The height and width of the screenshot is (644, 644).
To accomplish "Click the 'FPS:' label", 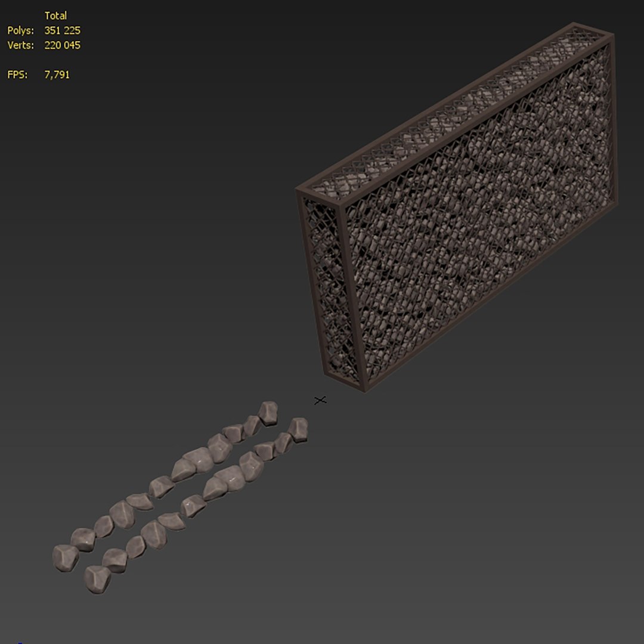I will pos(17,75).
